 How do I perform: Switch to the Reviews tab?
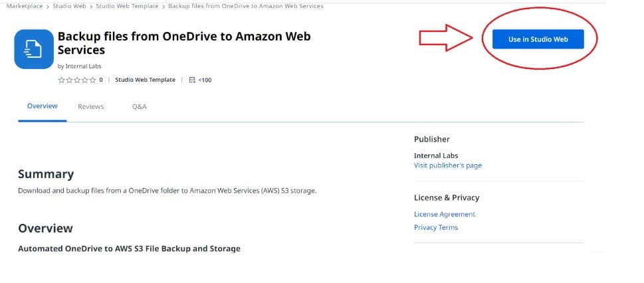click(x=91, y=107)
